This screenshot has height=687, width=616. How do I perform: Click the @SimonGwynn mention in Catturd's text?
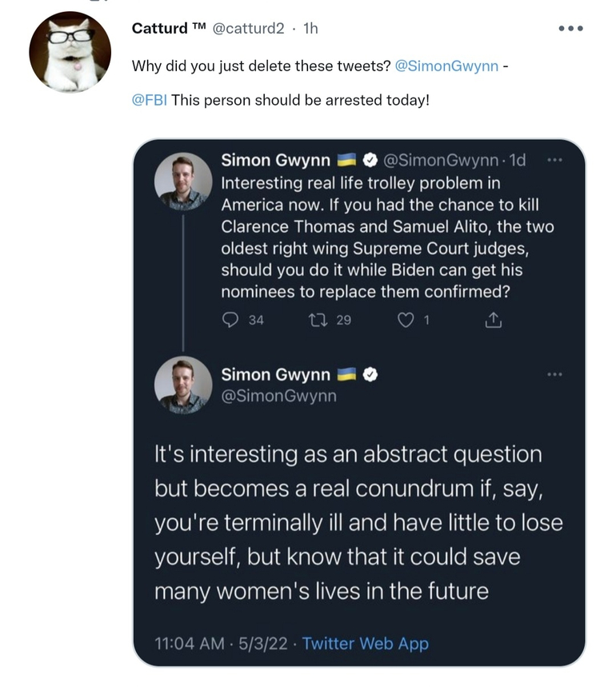coord(446,66)
